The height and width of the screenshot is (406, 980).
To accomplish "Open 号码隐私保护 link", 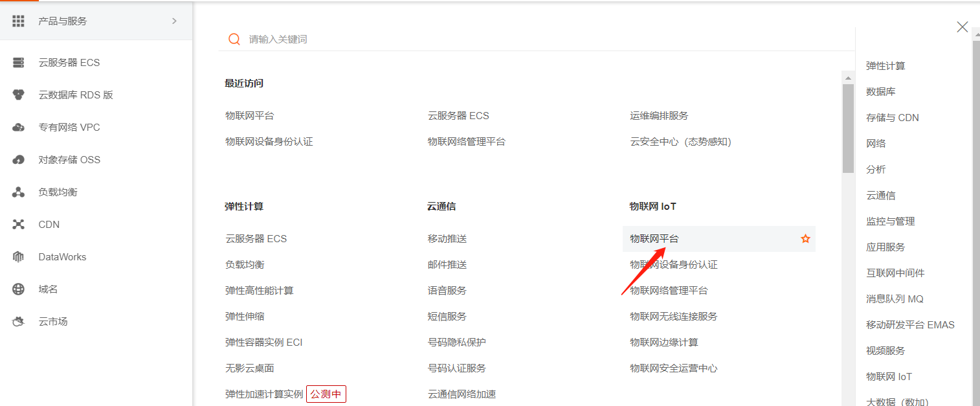I will tap(457, 343).
